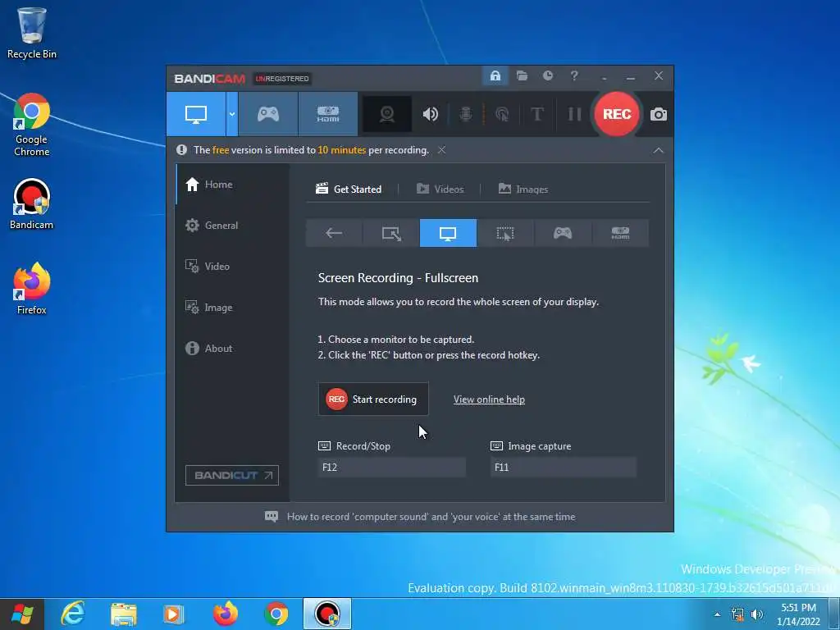This screenshot has height=630, width=840.
Task: Select the fullscreen monitor mode icon
Action: pos(448,233)
